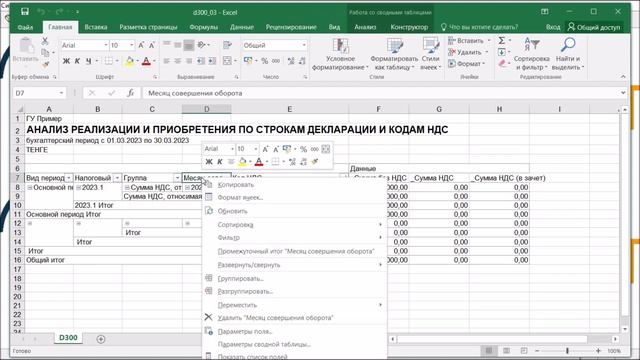640x360 pixels.
Task: Click 'Общий доступ' share button
Action: pos(594,27)
